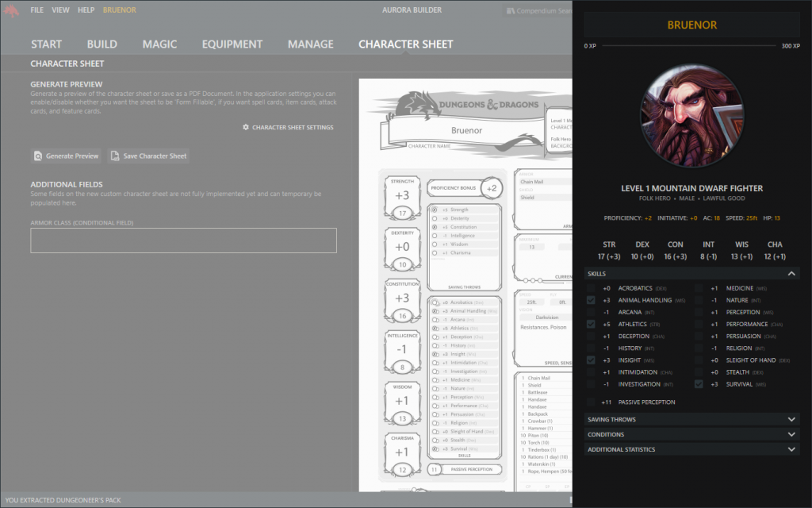Image resolution: width=812 pixels, height=508 pixels.
Task: Expand the Additional Statistics section
Action: coord(691,449)
